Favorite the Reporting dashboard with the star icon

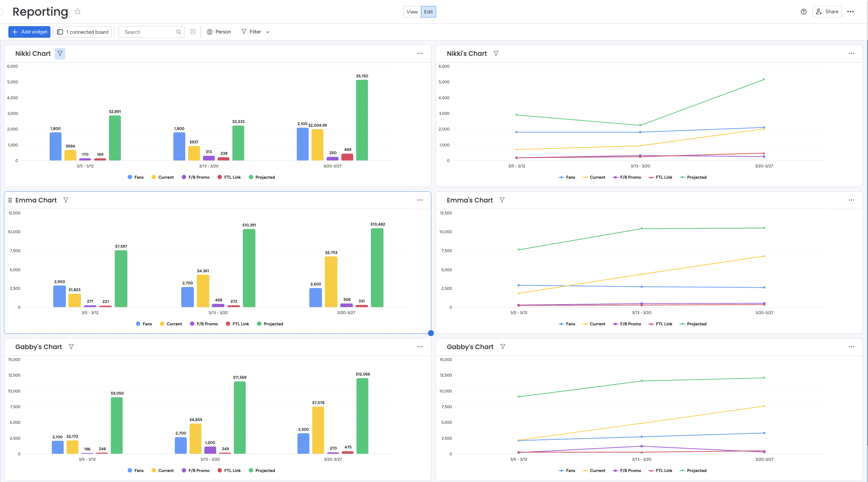[x=77, y=11]
